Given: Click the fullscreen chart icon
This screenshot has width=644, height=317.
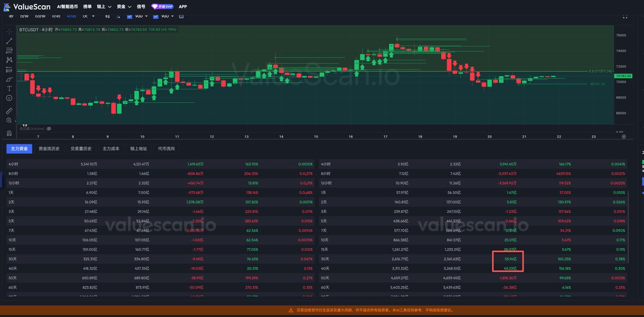Looking at the screenshot, I should (x=625, y=17).
